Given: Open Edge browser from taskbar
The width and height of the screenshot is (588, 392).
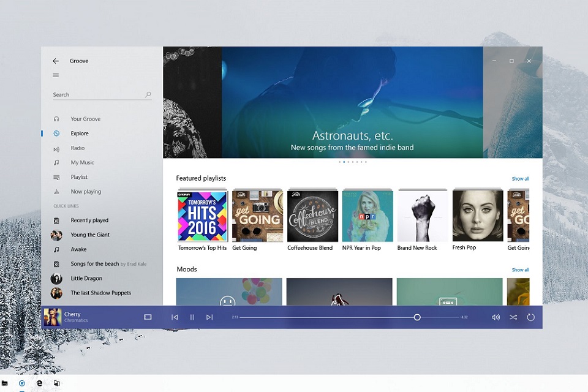Looking at the screenshot, I should pyautogui.click(x=39, y=383).
